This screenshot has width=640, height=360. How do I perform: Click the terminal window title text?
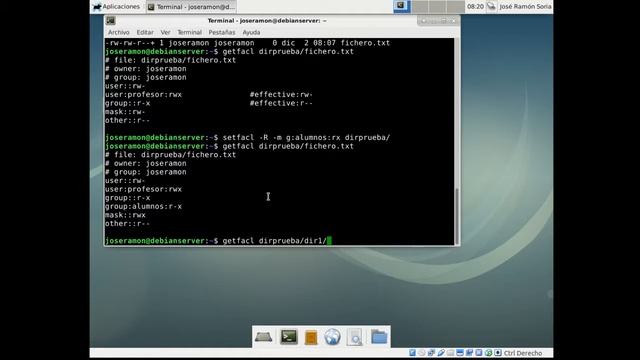pyautogui.click(x=267, y=21)
